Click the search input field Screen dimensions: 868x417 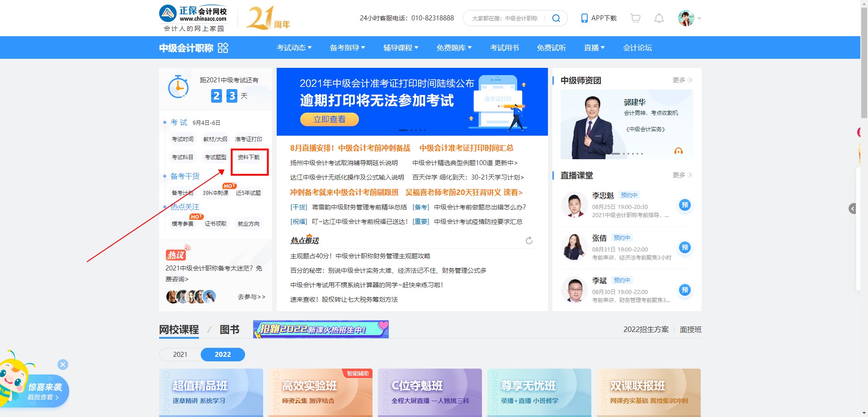tap(506, 18)
